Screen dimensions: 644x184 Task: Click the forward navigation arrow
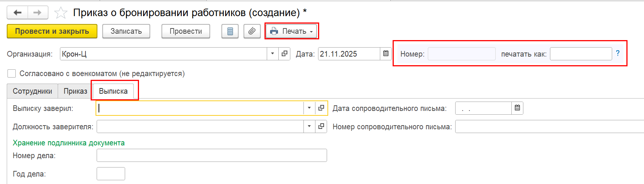pos(37,13)
